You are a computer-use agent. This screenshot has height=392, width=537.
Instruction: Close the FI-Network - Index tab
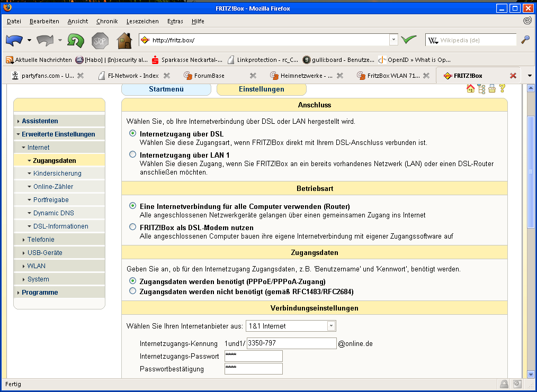click(x=167, y=76)
